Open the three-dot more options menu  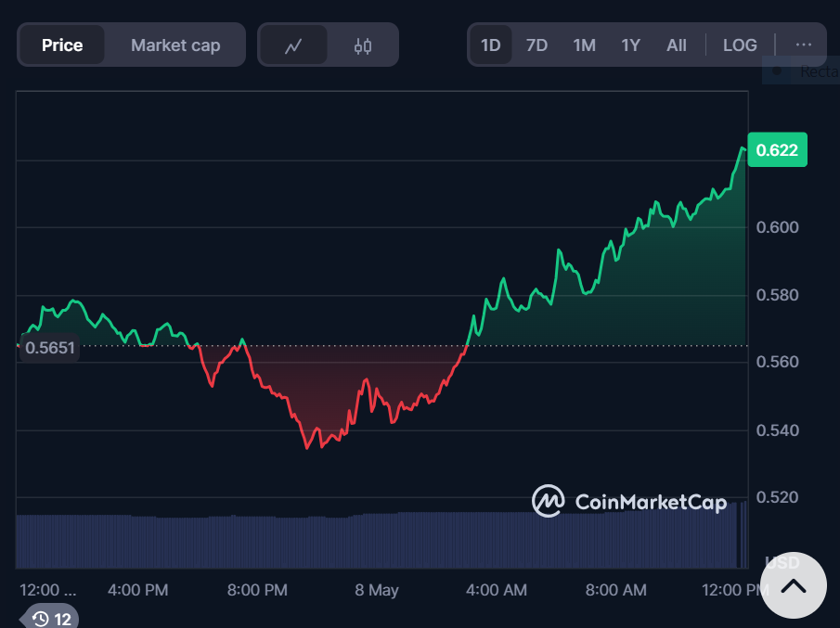click(x=803, y=45)
